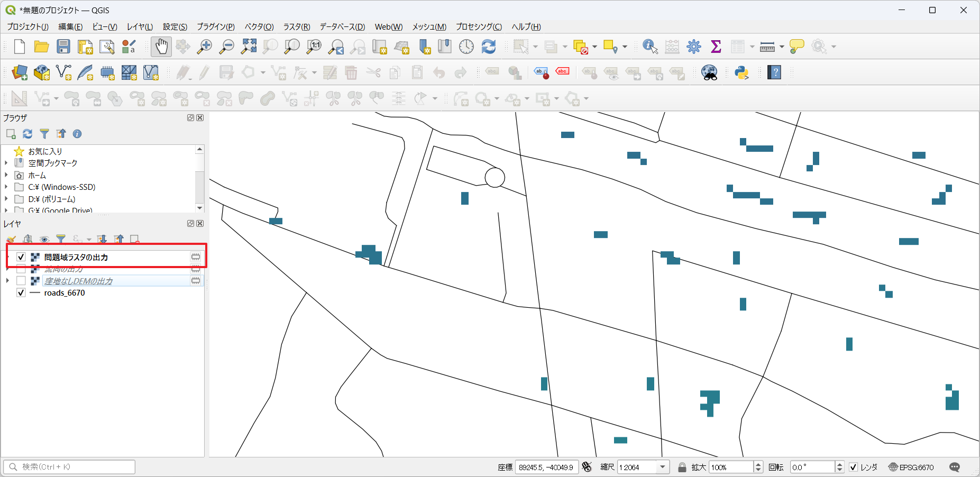Open a project using the yellow folder icon
Viewport: 980px width, 477px height.
41,47
